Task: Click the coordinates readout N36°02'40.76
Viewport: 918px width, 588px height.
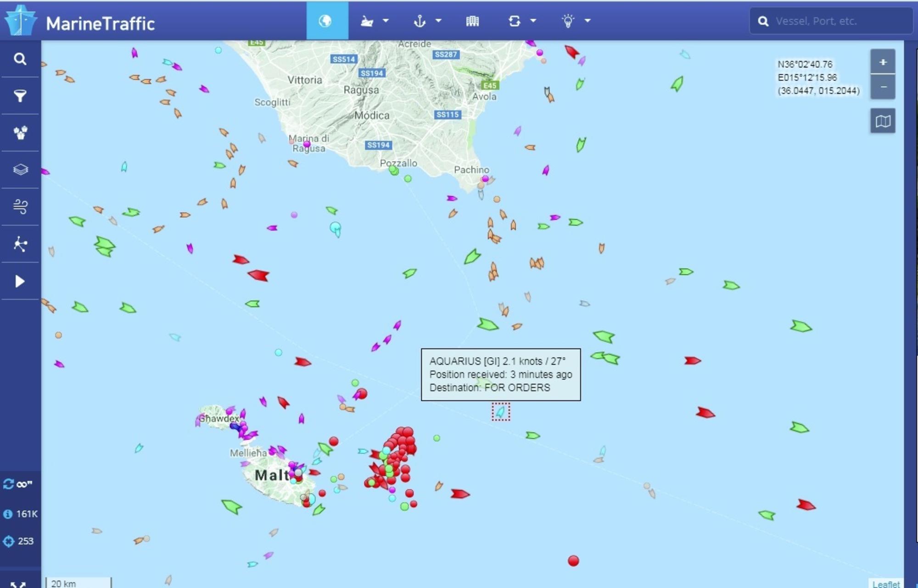Action: click(805, 64)
